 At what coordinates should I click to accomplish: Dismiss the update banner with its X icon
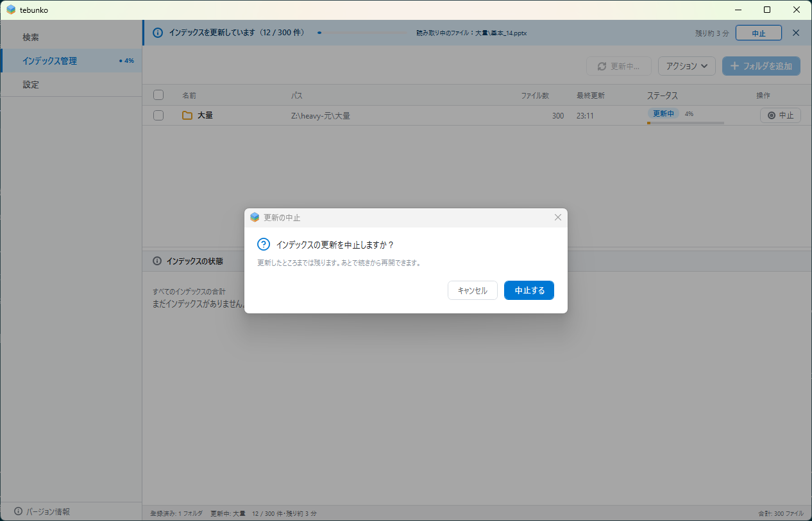[796, 33]
